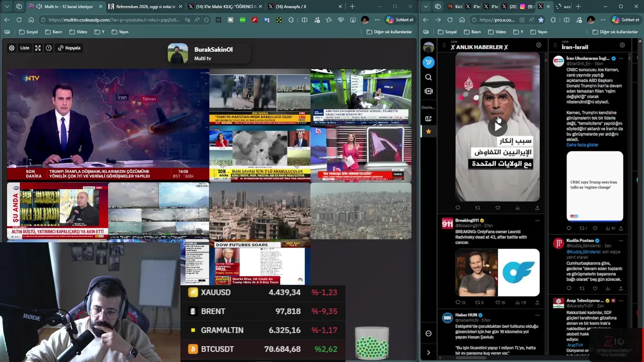
Task: Go back in right browser window
Action: [426, 20]
